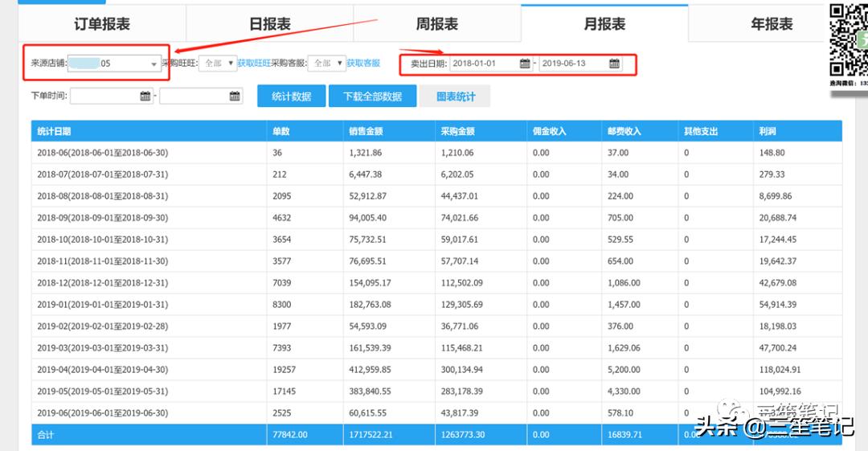Viewport: 868px width, 451px height.
Task: Open calendar for 卖出日期 start date
Action: 525,64
